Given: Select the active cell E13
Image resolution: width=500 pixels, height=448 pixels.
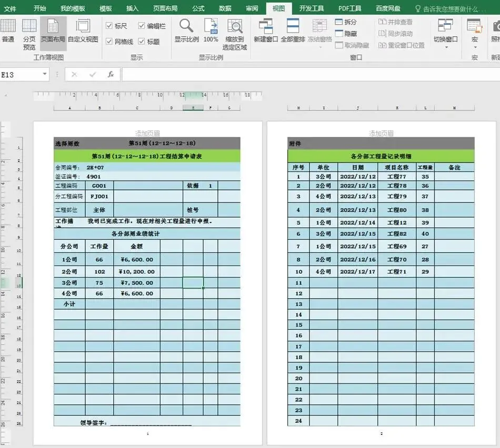Looking at the screenshot, I should tap(193, 282).
